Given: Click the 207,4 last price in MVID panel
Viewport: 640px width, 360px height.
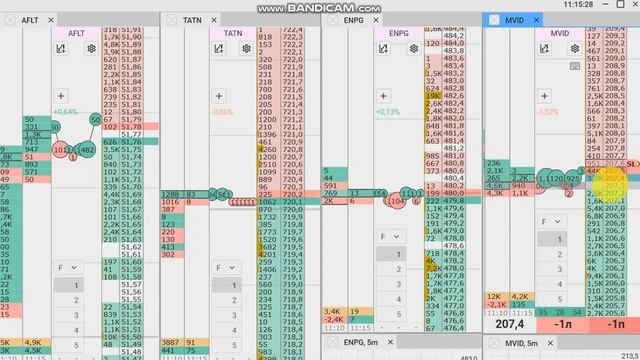Looking at the screenshot, I should point(509,324).
